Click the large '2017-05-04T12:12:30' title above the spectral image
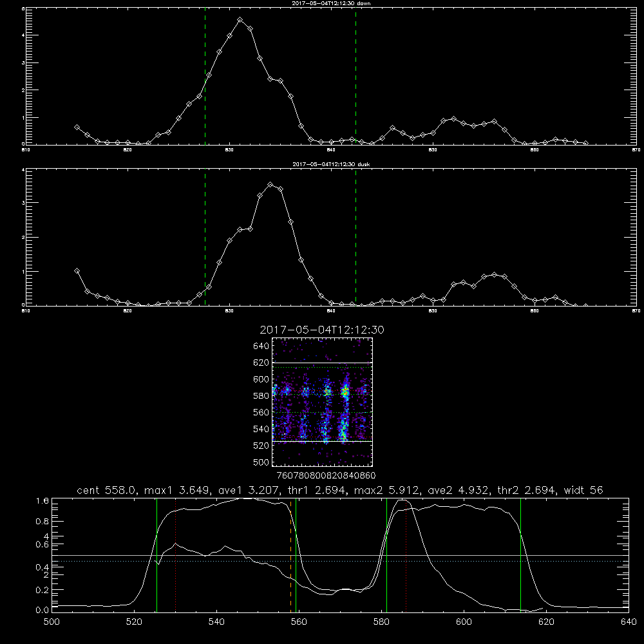This screenshot has height=644, width=644. click(x=322, y=330)
